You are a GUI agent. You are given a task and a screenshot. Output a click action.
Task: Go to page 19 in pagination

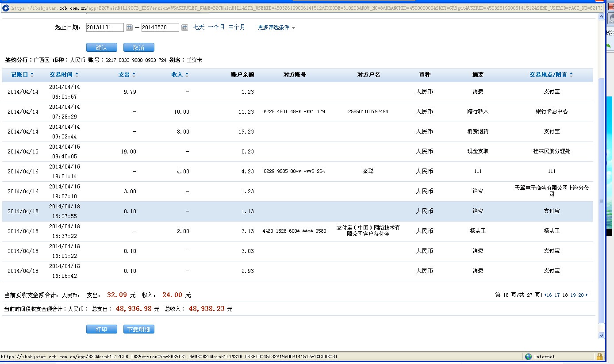[x=573, y=295]
